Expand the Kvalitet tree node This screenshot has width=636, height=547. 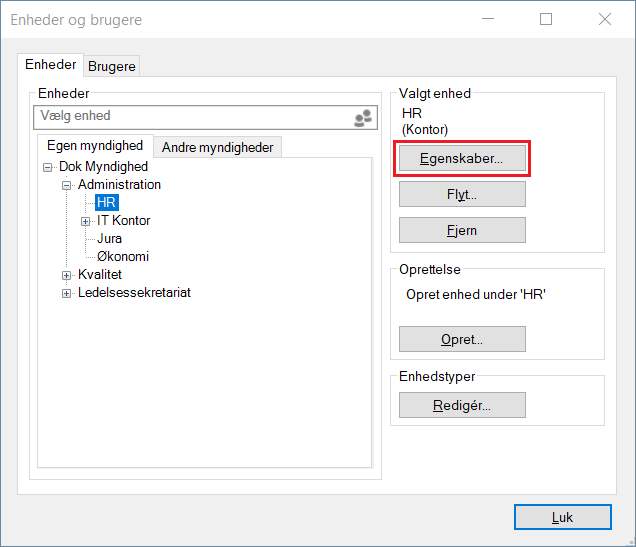click(x=67, y=275)
